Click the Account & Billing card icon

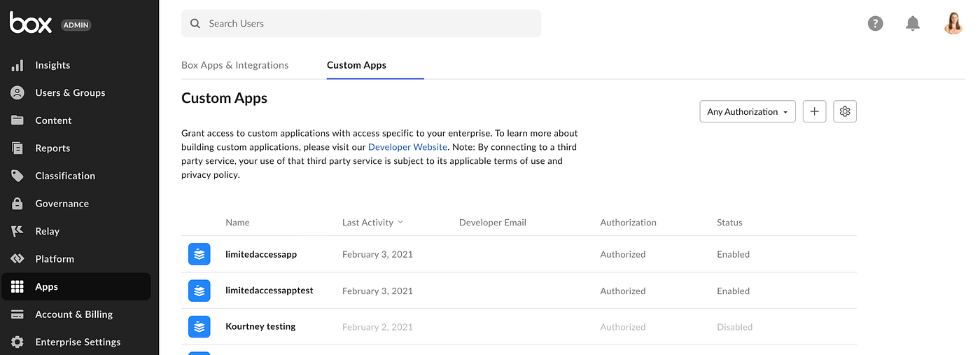(x=17, y=314)
